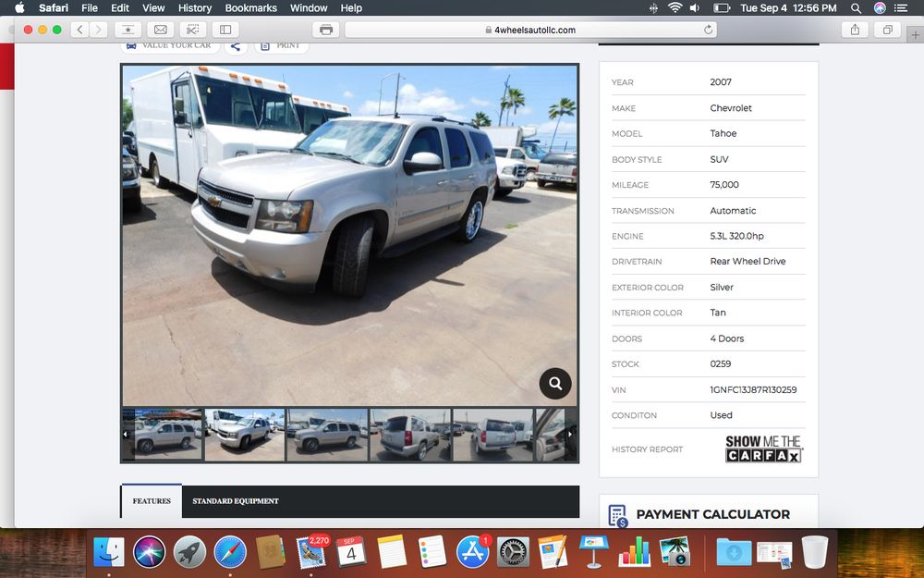
Task: Show all tabs overview icon
Action: [887, 30]
